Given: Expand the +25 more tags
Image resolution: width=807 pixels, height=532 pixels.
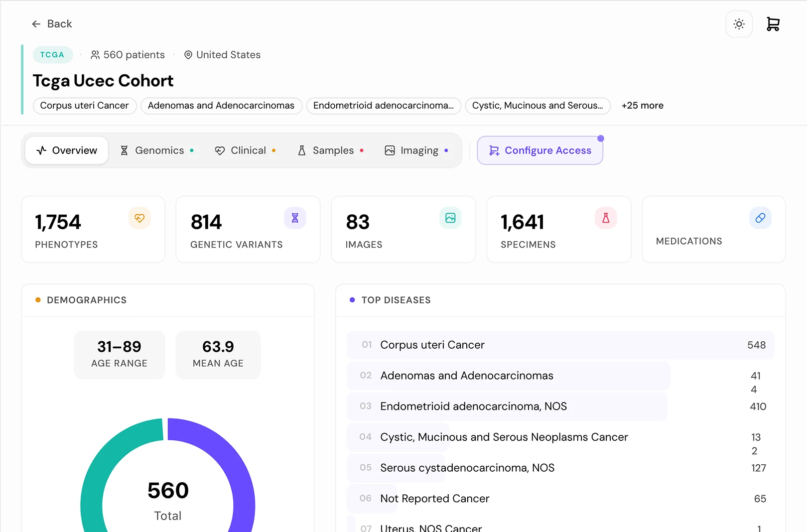Looking at the screenshot, I should pos(643,106).
